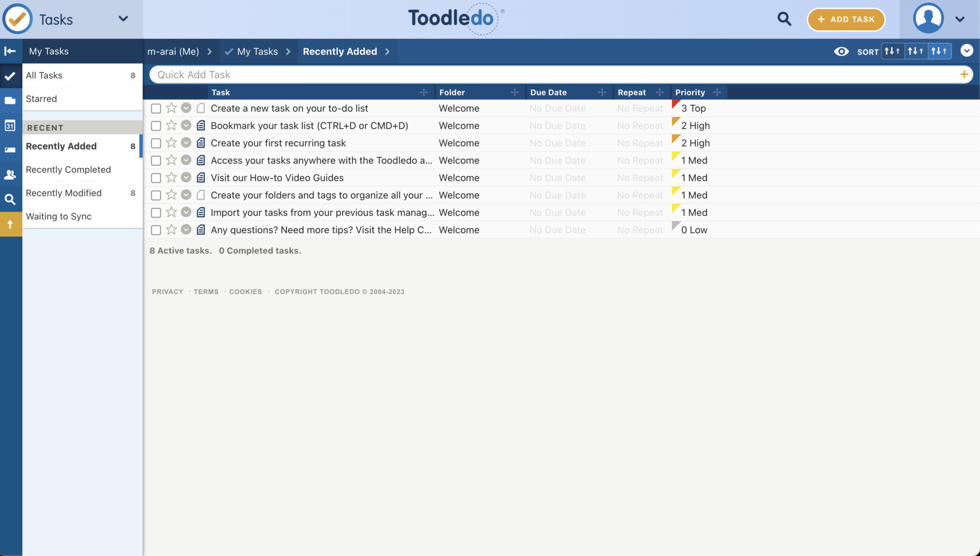Check off the 'Create a new task' task
This screenshot has width=980, height=556.
(x=156, y=108)
